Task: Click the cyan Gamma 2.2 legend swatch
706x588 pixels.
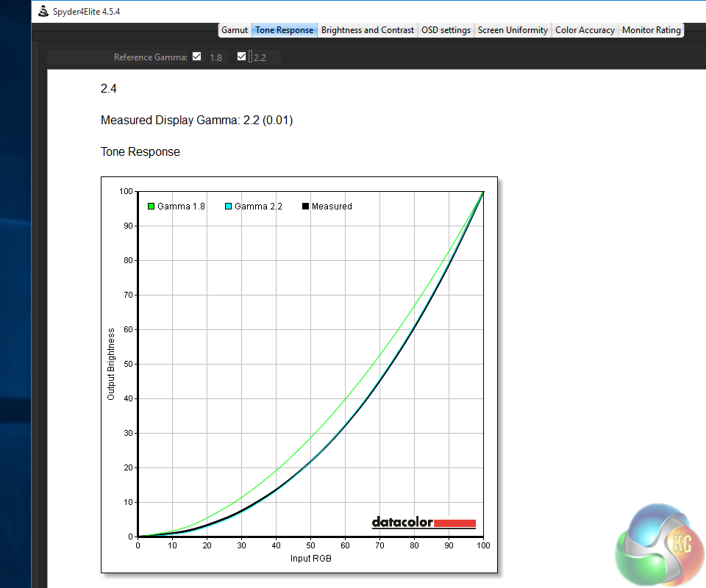Action: tap(228, 206)
